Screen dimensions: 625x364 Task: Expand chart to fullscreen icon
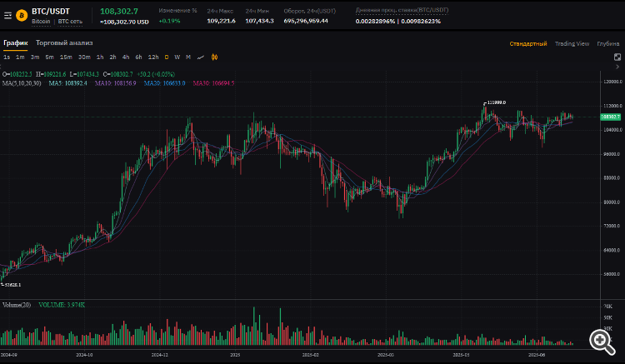pyautogui.click(x=617, y=57)
